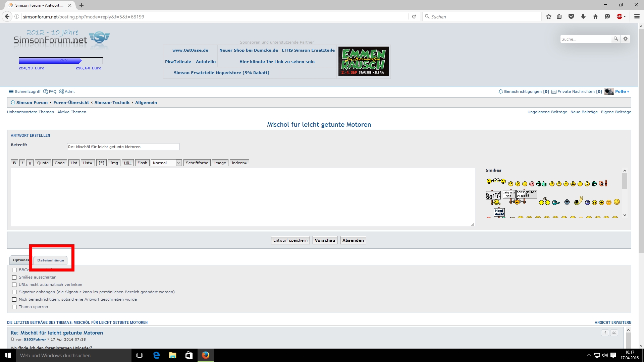The height and width of the screenshot is (362, 644).
Task: Click the Firefox search box 'Suchen'
Action: coord(482,16)
